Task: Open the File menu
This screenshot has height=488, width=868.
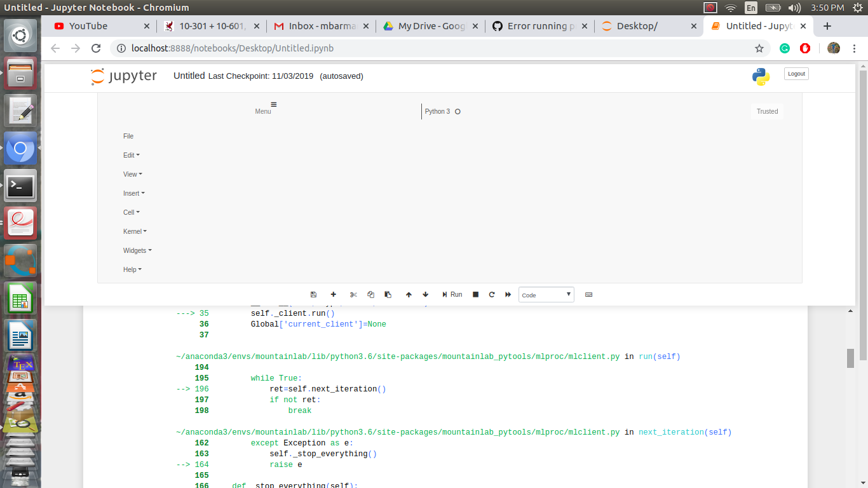Action: point(128,136)
